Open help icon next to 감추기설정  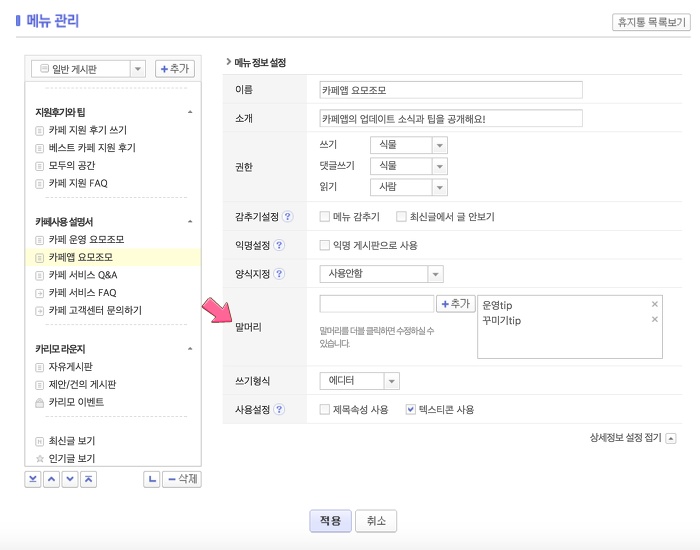[288, 217]
